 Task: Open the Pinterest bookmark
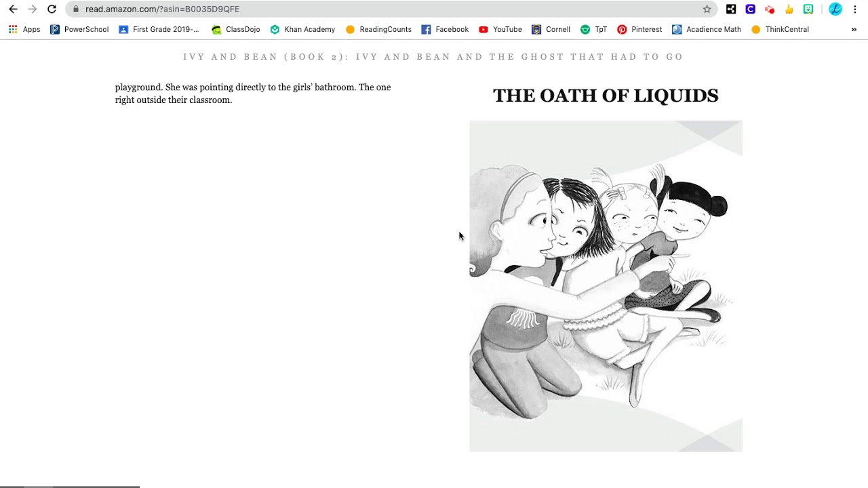coord(639,29)
